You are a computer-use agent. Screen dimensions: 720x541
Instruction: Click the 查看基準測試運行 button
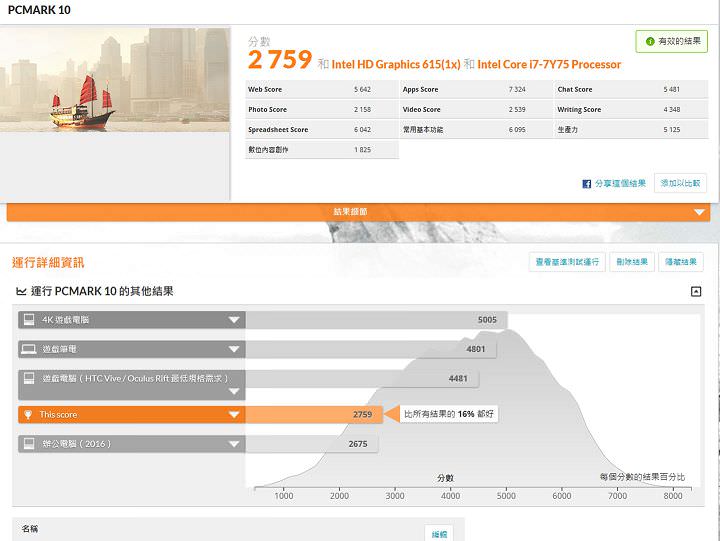point(567,262)
